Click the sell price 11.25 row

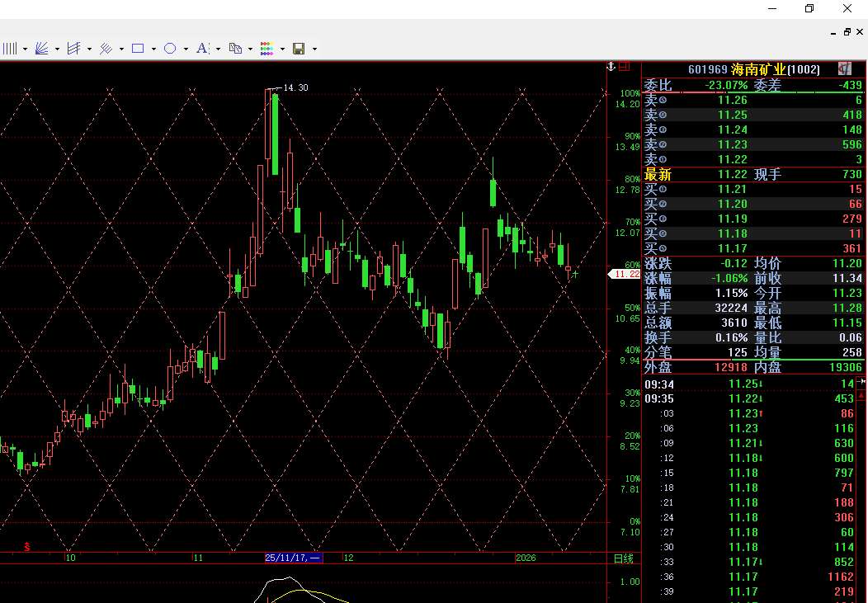pos(752,115)
